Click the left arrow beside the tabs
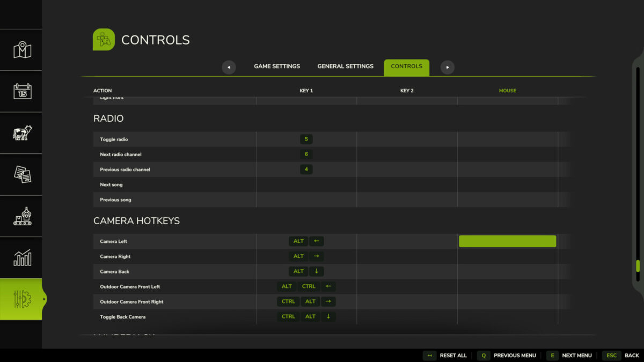Screen dimensions: 644x362 tap(229, 67)
